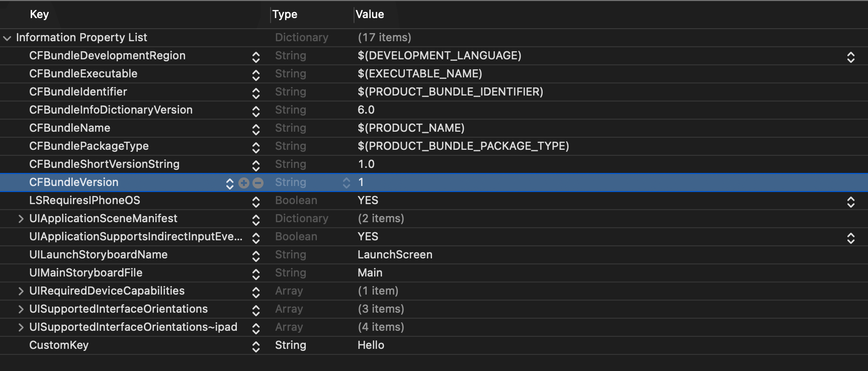Toggle UIApplicationSupportsIndirectInputEvents value stepper

pyautogui.click(x=850, y=238)
